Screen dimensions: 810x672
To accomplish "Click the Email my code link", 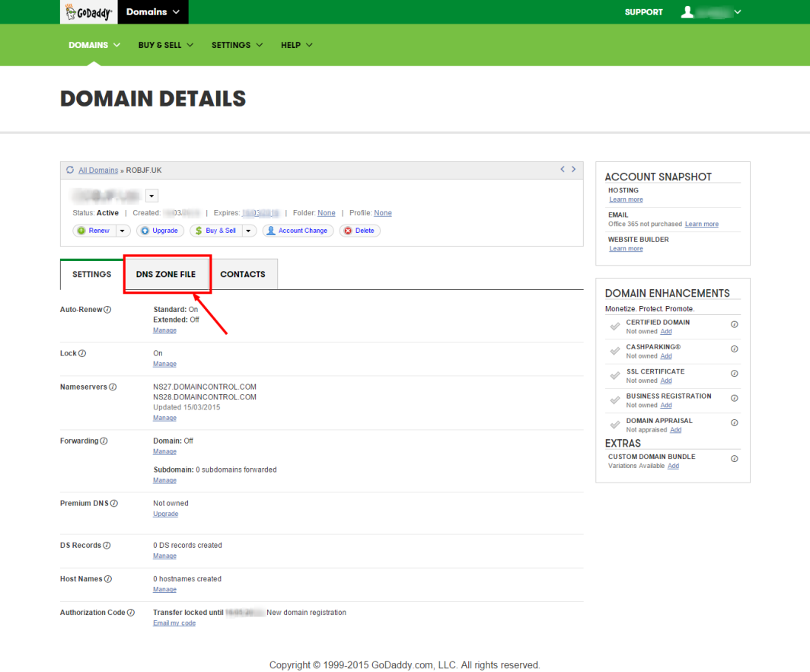I will click(174, 623).
